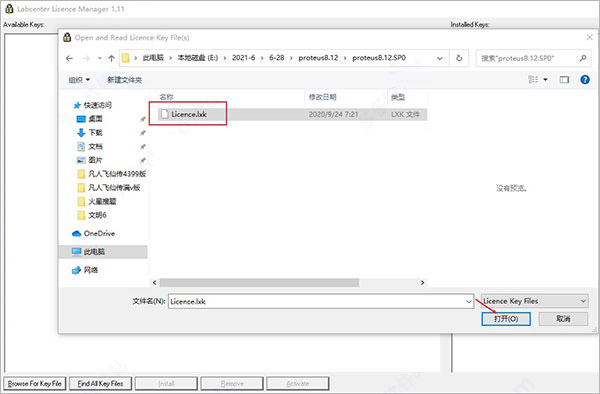The height and width of the screenshot is (394, 600).
Task: Sort by the 类型 column header
Action: click(x=398, y=97)
